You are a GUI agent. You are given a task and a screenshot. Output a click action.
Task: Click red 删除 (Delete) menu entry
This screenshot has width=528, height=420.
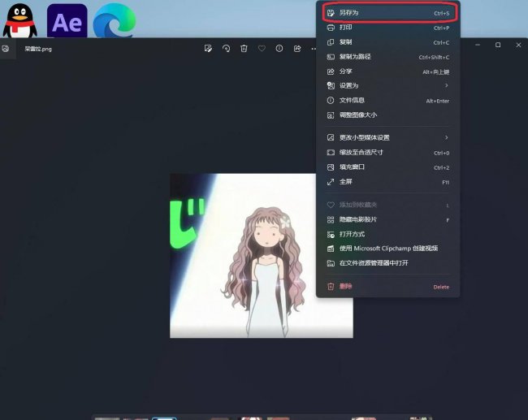click(x=388, y=287)
